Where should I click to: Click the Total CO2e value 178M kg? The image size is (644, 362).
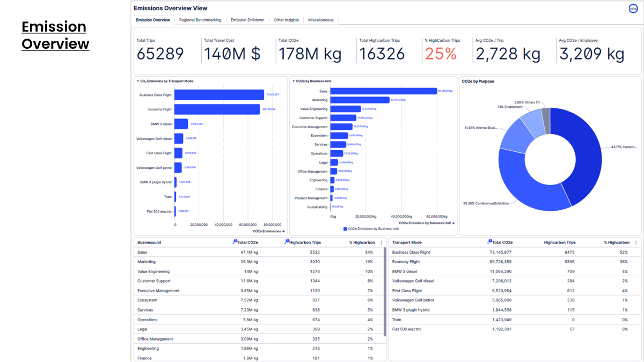(310, 54)
